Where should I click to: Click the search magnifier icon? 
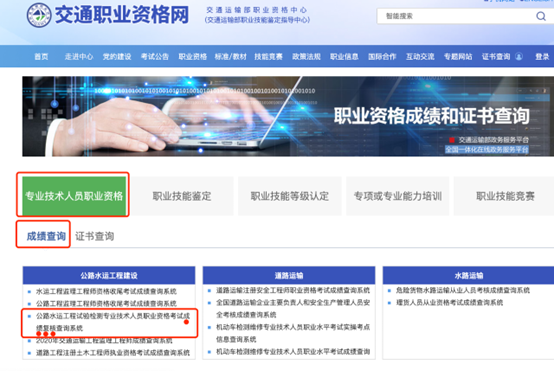541,16
